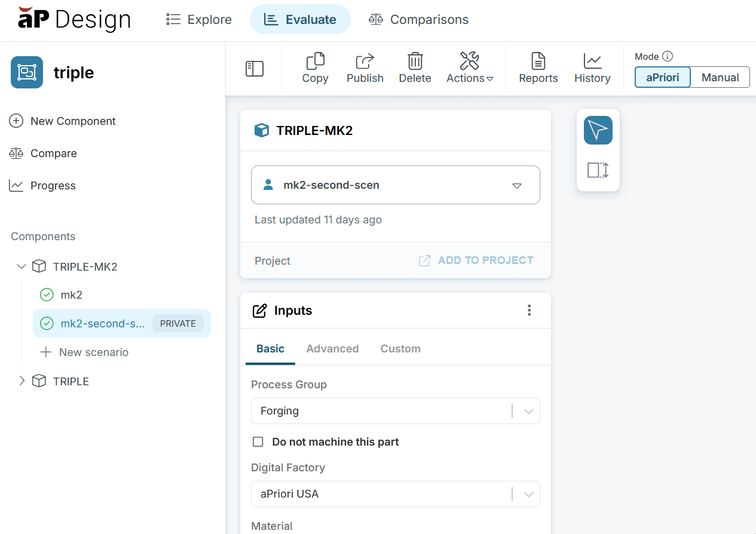This screenshot has height=534, width=756.
Task: Click the Inputs edit pencil icon
Action: pyautogui.click(x=260, y=311)
